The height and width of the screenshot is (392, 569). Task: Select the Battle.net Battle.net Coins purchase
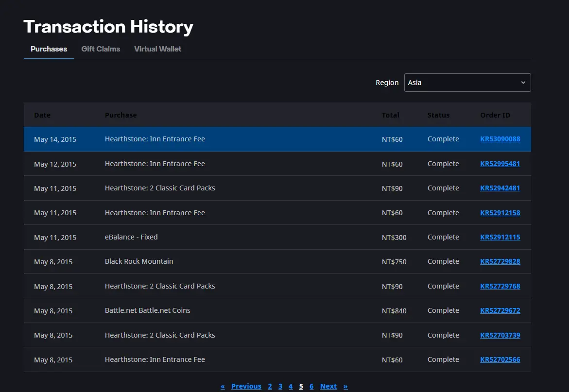[x=148, y=310]
